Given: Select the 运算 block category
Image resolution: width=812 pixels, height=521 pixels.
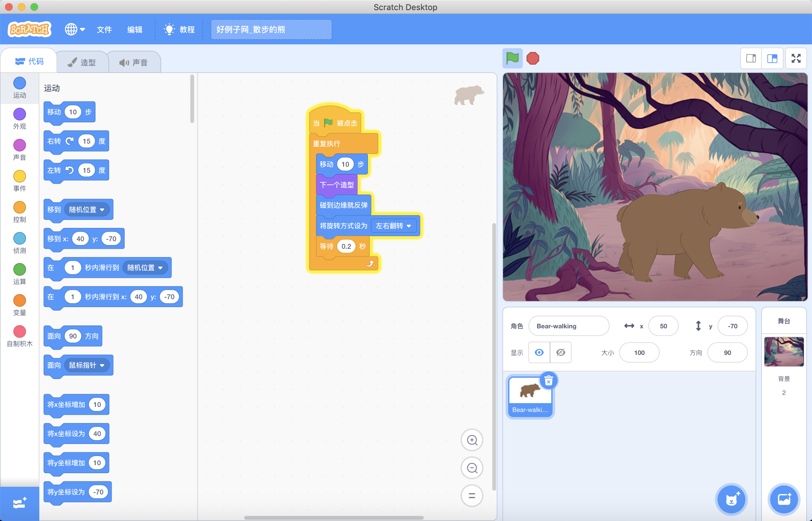Looking at the screenshot, I should pyautogui.click(x=20, y=274).
